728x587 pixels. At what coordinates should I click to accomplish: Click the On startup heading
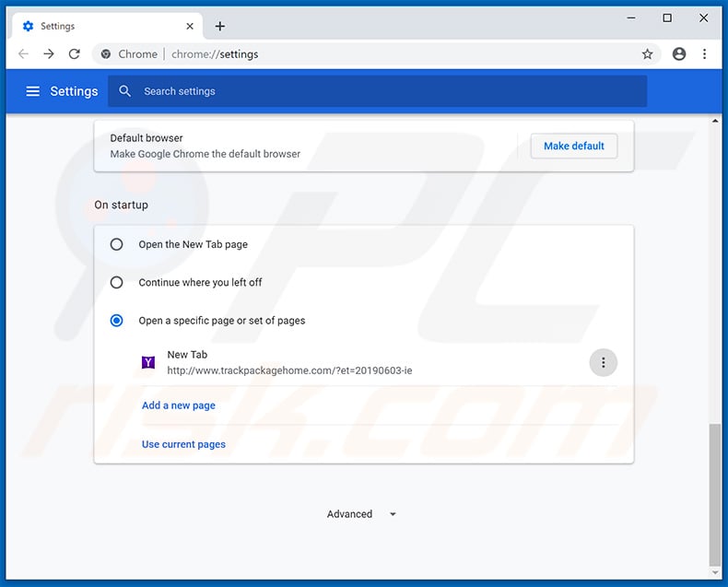click(x=121, y=205)
